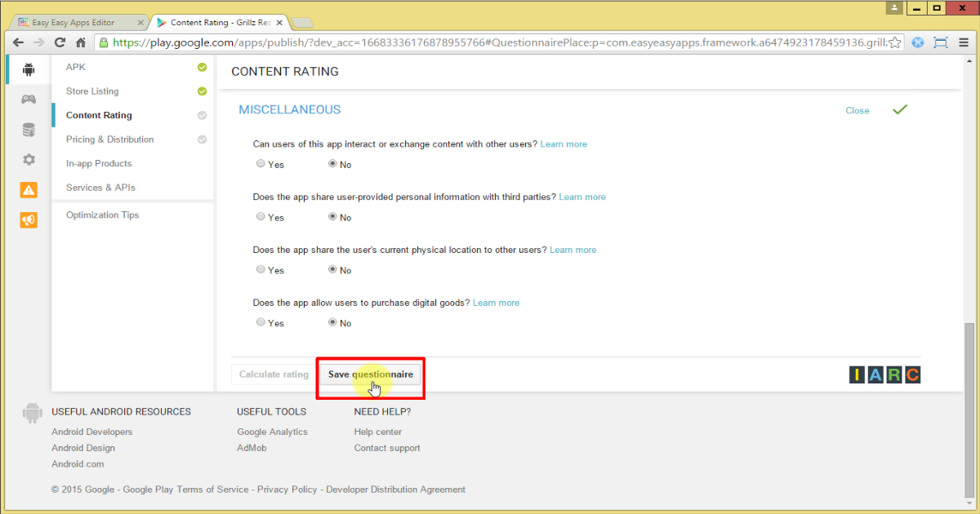Viewport: 980px width, 514px height.
Task: Open Settings via the gear sidebar icon
Action: (28, 159)
